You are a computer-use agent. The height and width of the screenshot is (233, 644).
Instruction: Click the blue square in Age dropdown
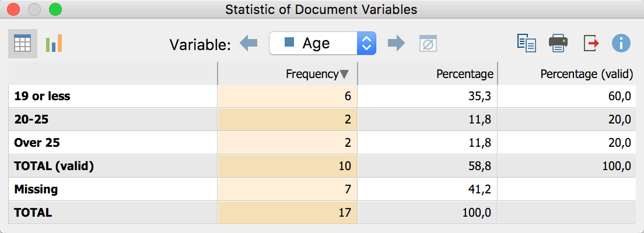289,43
